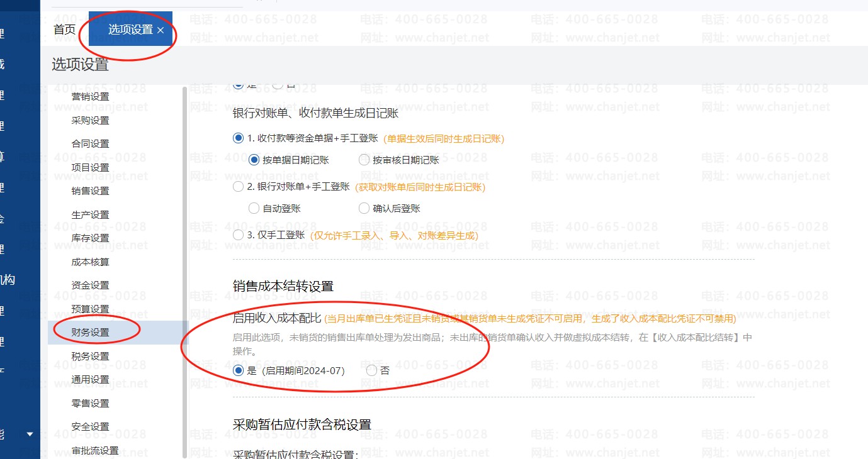
Task: Select option 1 收付款等资金单据+手工登账
Action: coord(238,138)
